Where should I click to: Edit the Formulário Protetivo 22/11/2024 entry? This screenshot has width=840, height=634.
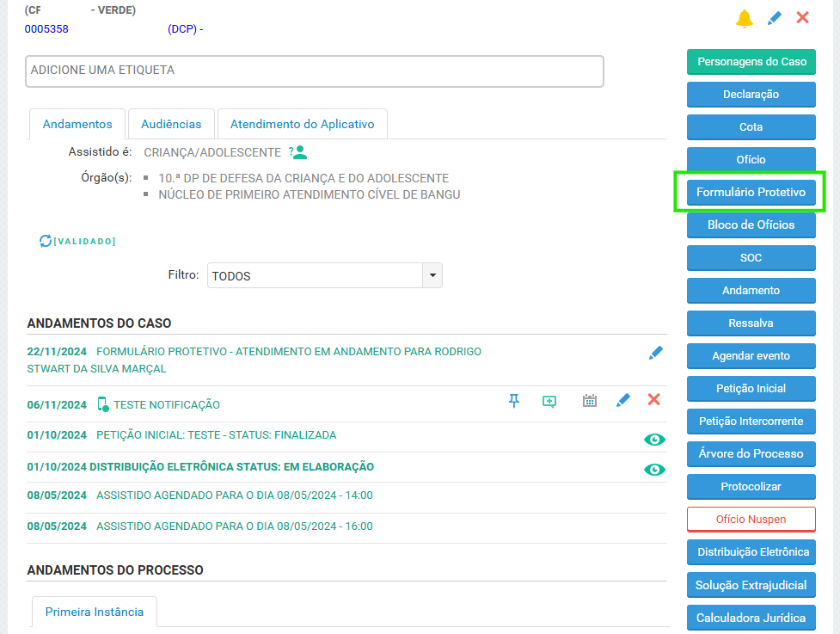656,353
